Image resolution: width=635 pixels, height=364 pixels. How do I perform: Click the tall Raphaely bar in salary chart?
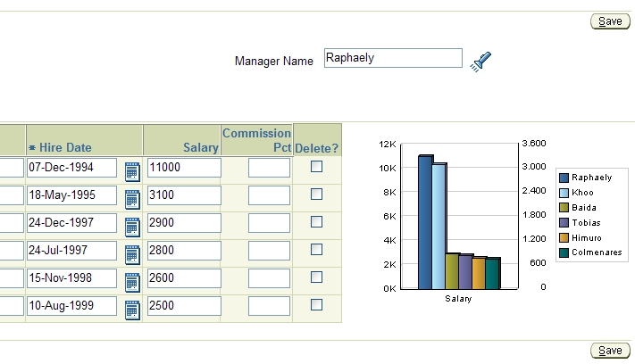coord(425,223)
